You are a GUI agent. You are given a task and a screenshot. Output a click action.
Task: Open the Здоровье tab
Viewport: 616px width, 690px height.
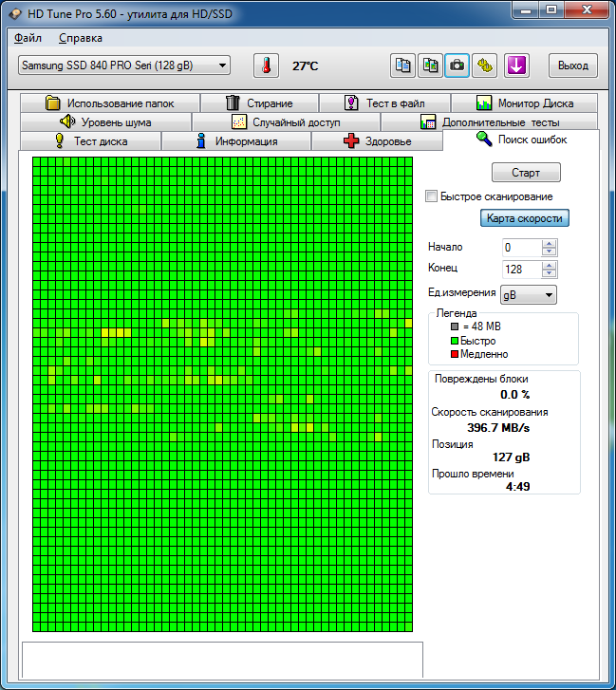[377, 141]
